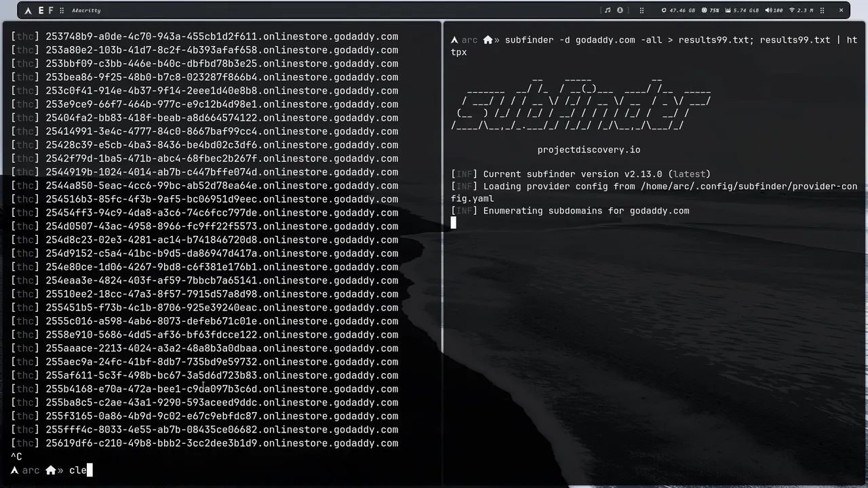Click subdomain starting with 254e80ce-1d06
The width and height of the screenshot is (868, 488).
click(222, 267)
